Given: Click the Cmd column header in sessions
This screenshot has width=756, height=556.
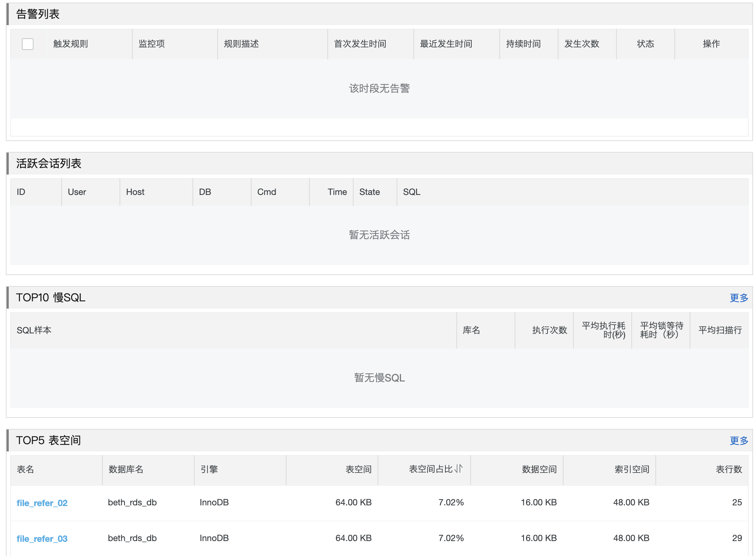Looking at the screenshot, I should 266,192.
